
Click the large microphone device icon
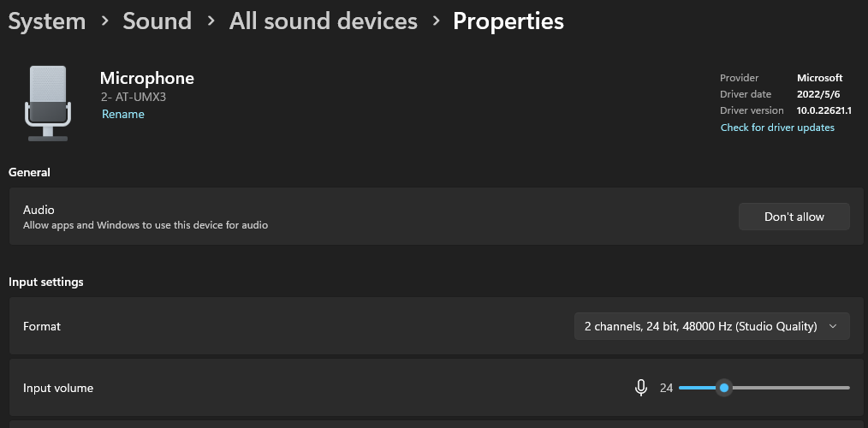tap(48, 104)
